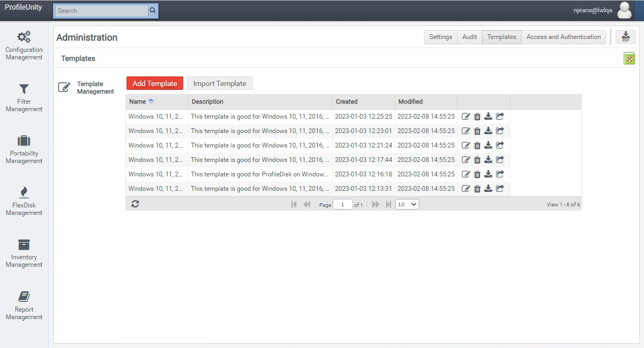
Task: Edit the first template in list
Action: tap(466, 116)
